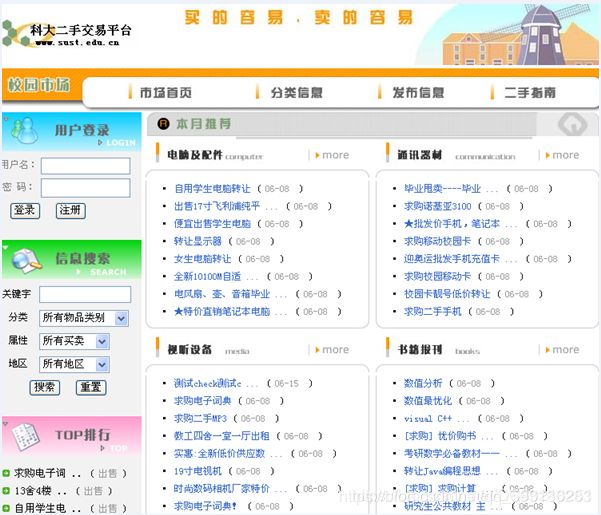Click the 信息搜索 SEARCH header
Image resolution: width=601 pixels, height=515 pixels.
72,259
